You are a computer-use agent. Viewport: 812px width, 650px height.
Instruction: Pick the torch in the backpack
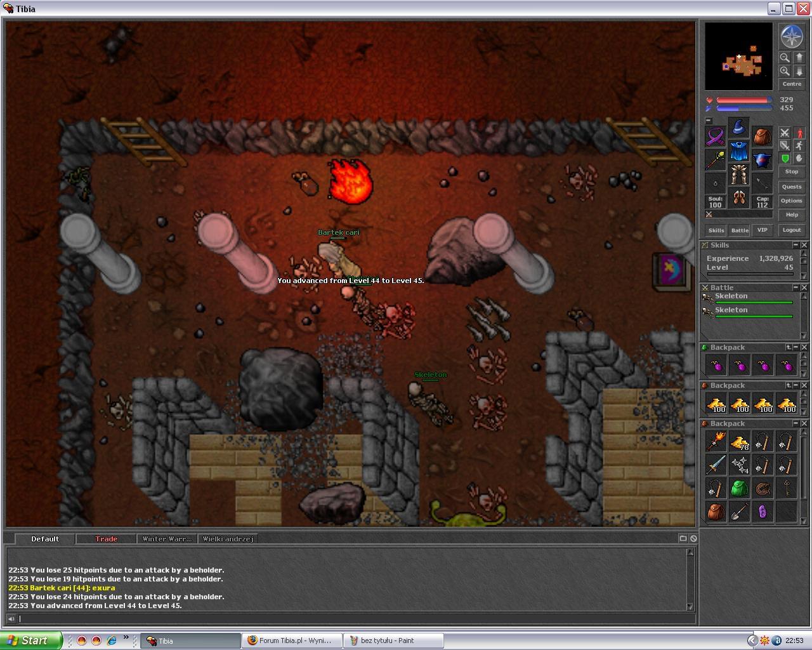point(716,441)
